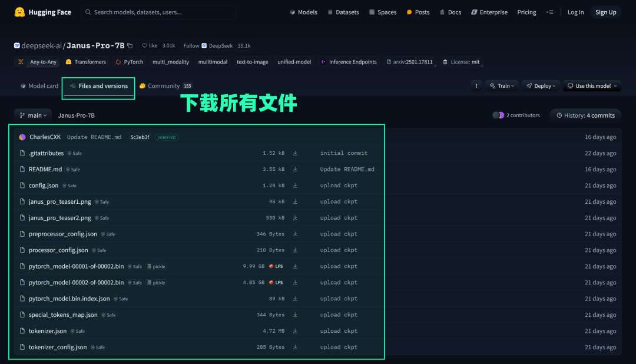This screenshot has height=364, width=636.
Task: Click the Log In link
Action: [x=575, y=12]
